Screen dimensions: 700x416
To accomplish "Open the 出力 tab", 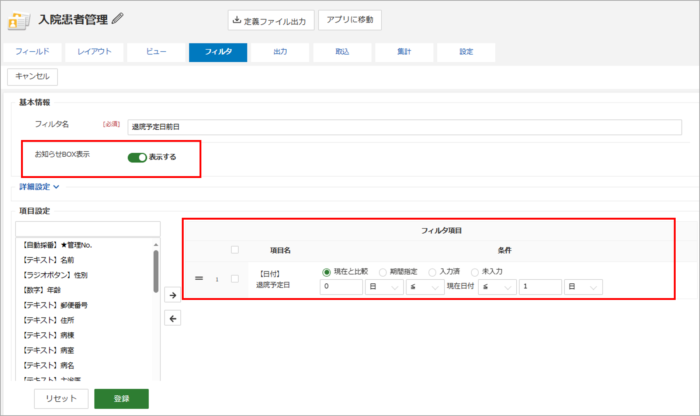I will coord(280,52).
